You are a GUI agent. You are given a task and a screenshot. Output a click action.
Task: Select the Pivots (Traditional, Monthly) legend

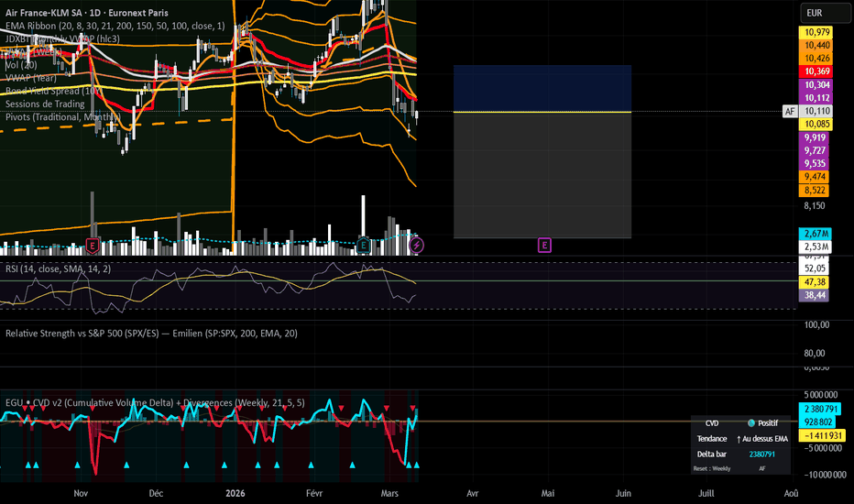pos(63,117)
